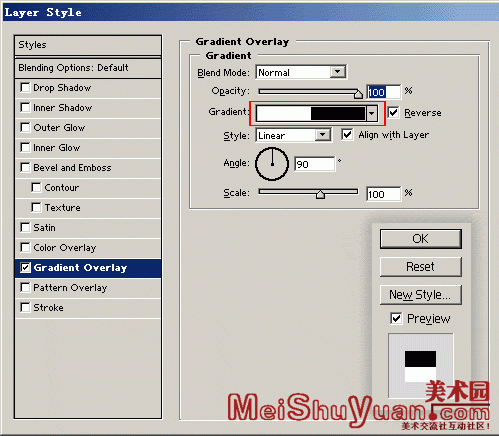Open the Style Linear dropdown
This screenshot has width=499, height=436.
click(x=322, y=135)
